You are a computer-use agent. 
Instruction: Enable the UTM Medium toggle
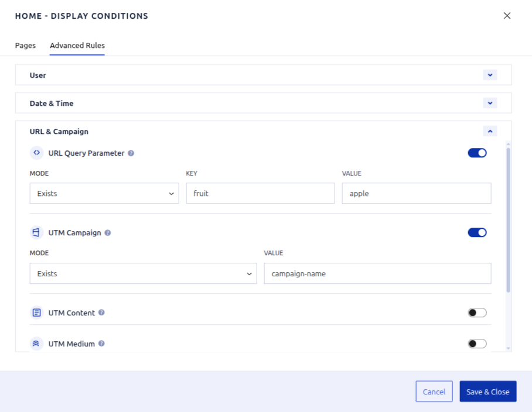[x=477, y=344]
